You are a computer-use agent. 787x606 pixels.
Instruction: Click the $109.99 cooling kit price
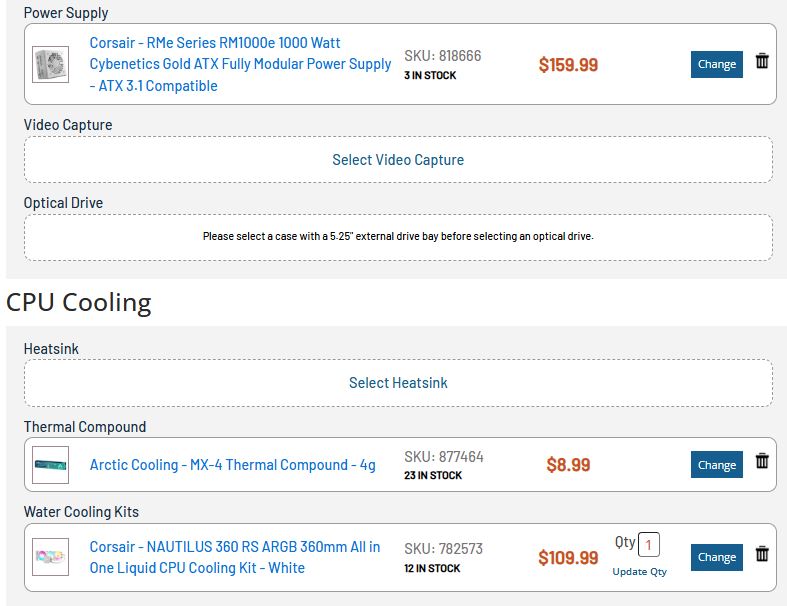[x=568, y=558]
